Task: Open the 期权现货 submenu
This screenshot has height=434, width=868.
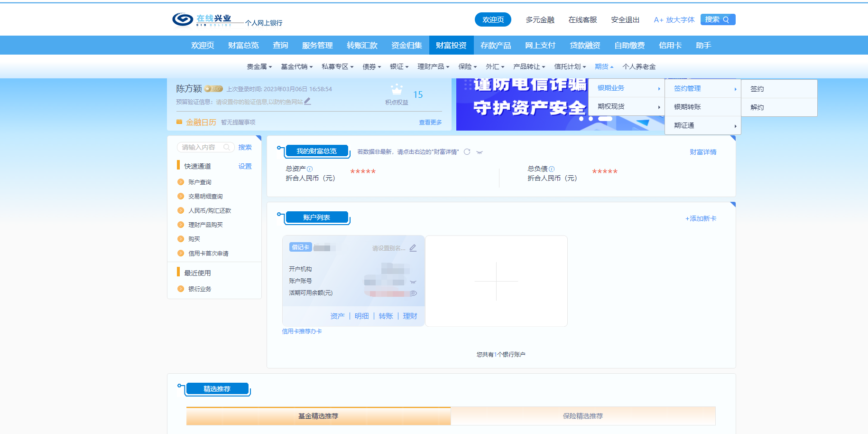Action: pos(626,107)
